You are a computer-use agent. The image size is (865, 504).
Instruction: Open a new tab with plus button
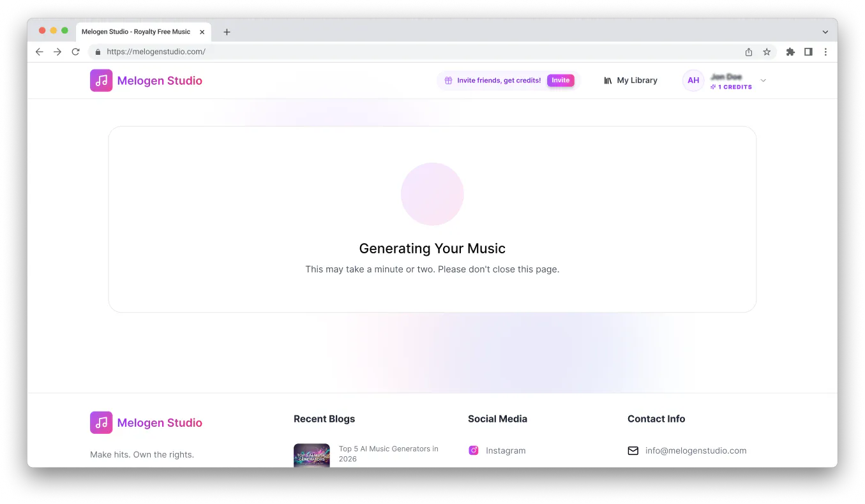(227, 32)
